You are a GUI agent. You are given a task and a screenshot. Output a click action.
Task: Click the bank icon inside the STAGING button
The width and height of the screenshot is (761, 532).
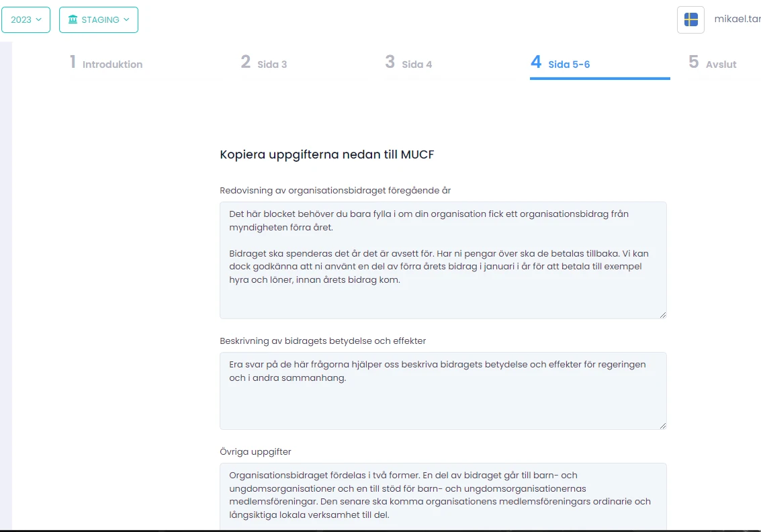(x=74, y=20)
